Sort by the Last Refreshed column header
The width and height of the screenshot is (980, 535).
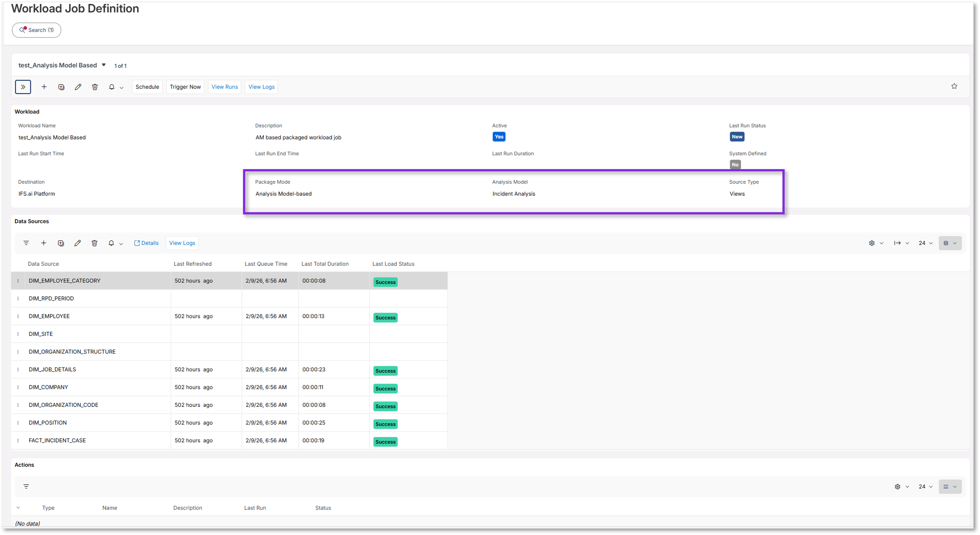point(192,264)
